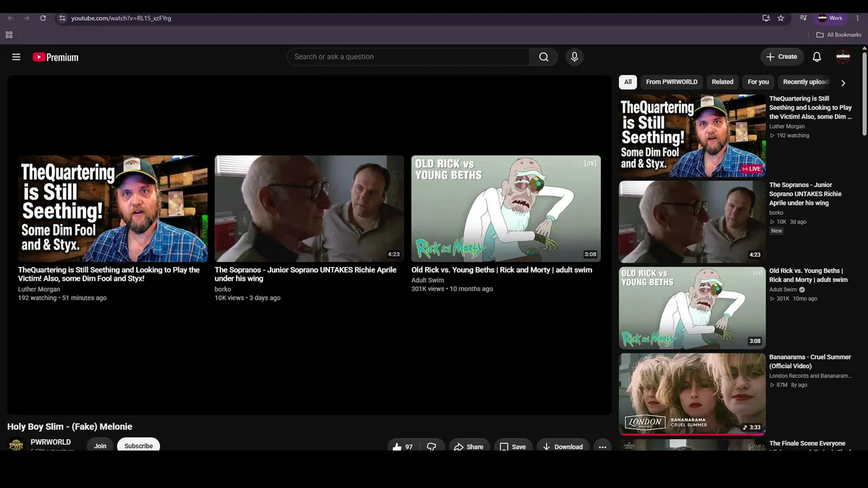Click '301K views • 10 months ago' text
The width and height of the screenshot is (868, 488).
click(x=452, y=289)
